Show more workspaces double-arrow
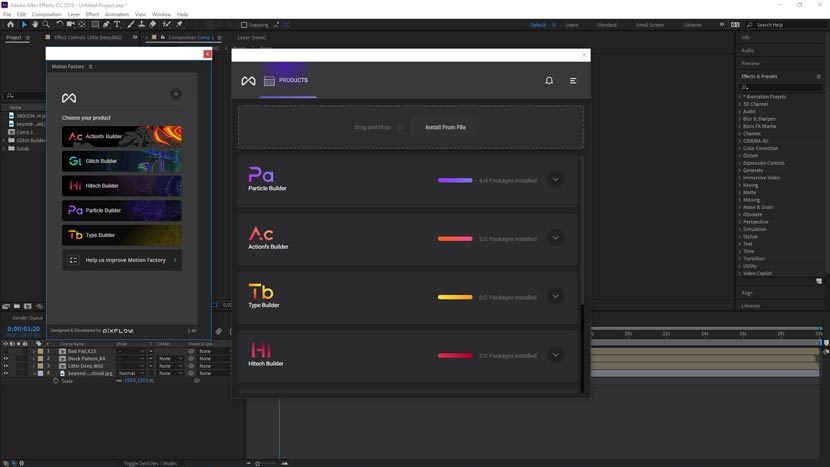 [721, 24]
